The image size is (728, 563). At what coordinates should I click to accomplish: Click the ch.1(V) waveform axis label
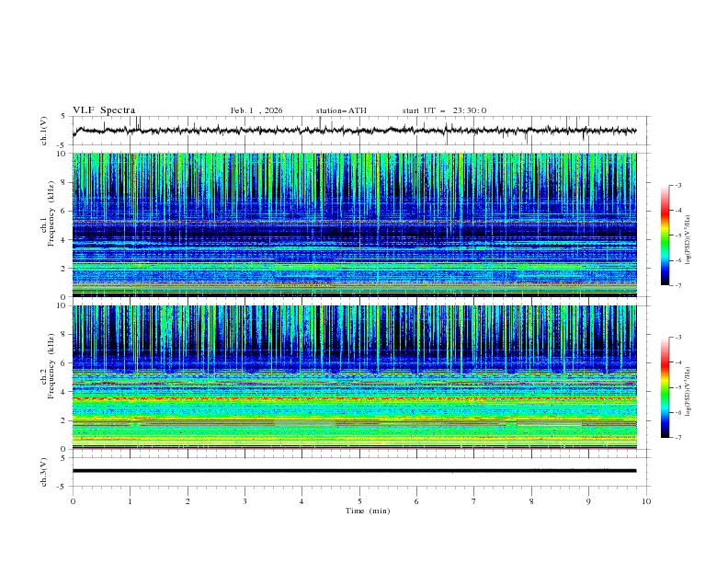click(x=44, y=131)
